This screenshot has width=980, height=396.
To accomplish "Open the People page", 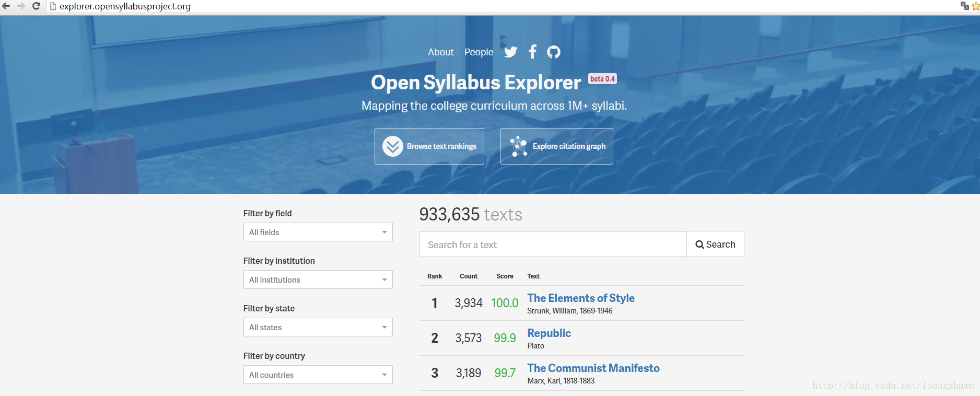I will (479, 52).
